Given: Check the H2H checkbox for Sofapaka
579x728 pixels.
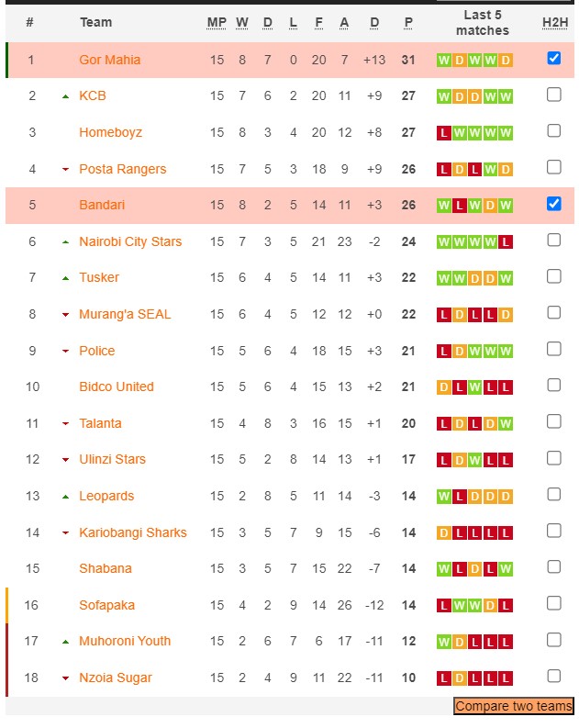Looking at the screenshot, I should 554,603.
